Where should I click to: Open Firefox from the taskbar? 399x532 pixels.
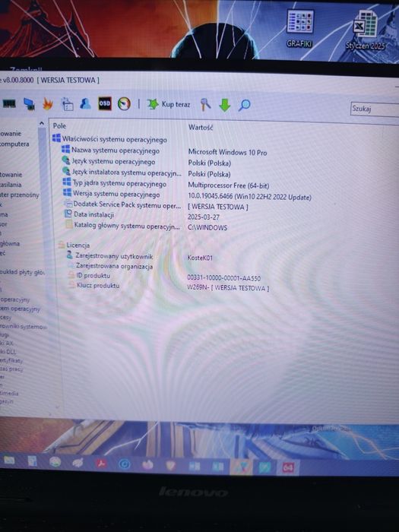147,464
